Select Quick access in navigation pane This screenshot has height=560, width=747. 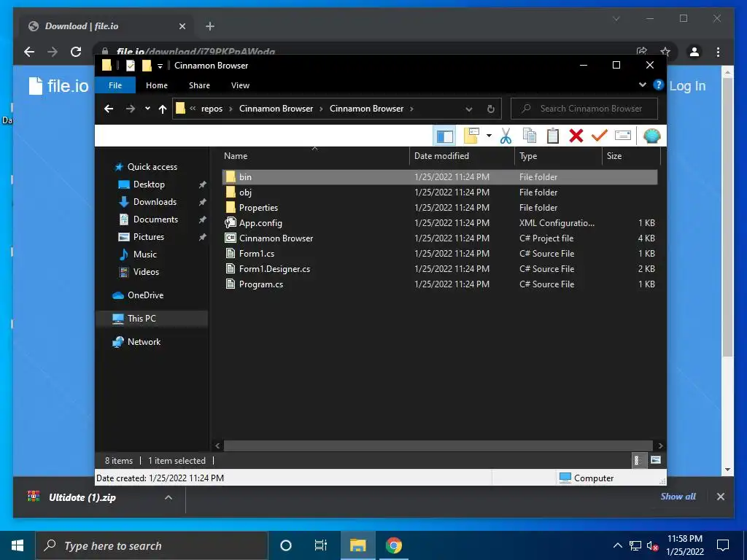[x=152, y=167]
